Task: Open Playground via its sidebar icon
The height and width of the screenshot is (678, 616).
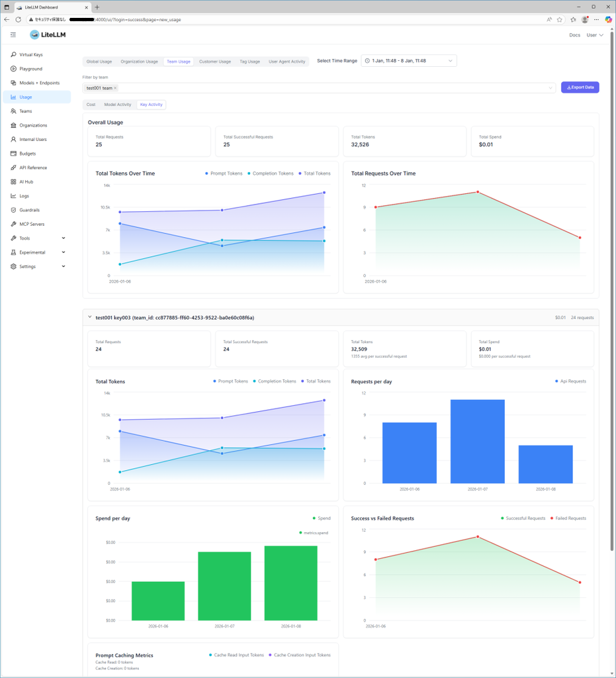Action: point(13,69)
